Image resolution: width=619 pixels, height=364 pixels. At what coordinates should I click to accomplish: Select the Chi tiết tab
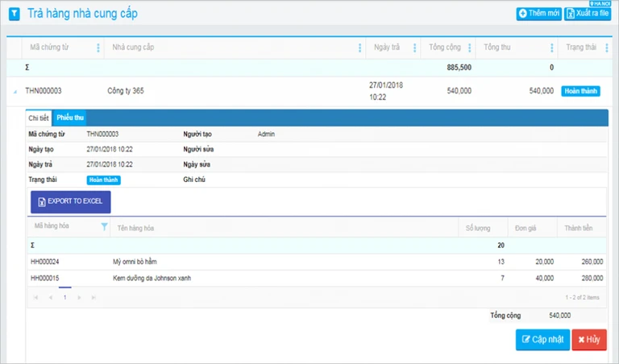[39, 118]
